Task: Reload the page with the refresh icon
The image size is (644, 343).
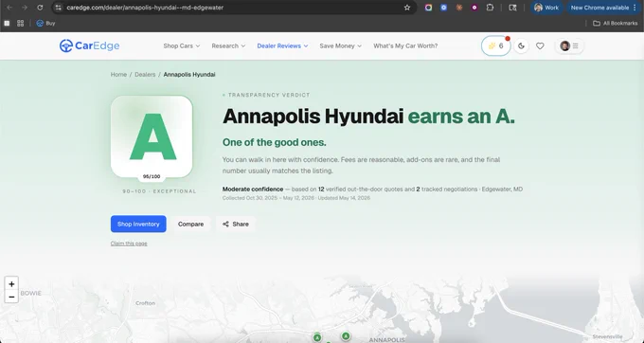Action: pyautogui.click(x=40, y=8)
